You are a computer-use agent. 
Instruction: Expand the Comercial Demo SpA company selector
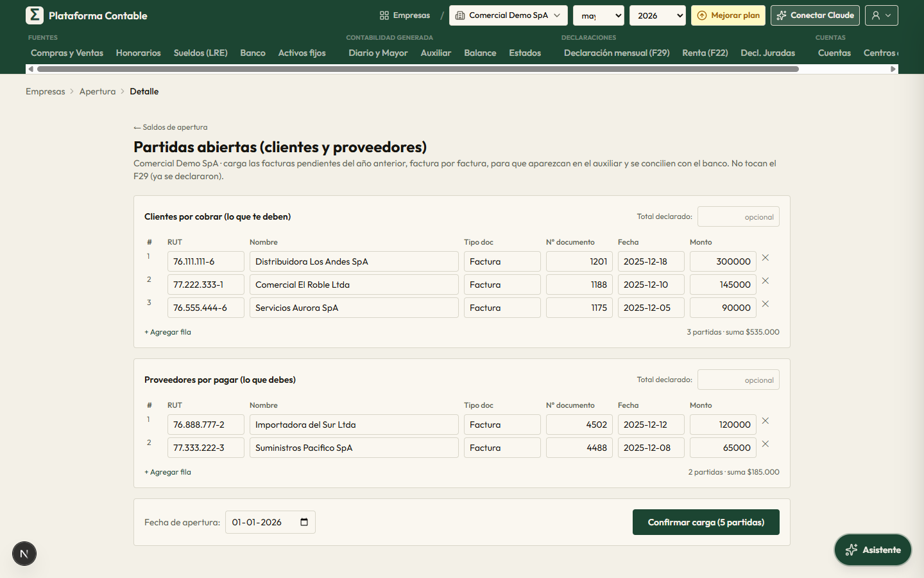pyautogui.click(x=508, y=15)
